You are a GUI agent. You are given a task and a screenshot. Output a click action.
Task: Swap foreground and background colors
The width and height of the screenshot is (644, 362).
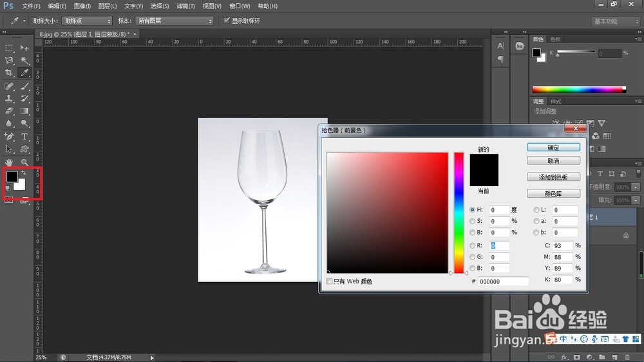[24, 173]
